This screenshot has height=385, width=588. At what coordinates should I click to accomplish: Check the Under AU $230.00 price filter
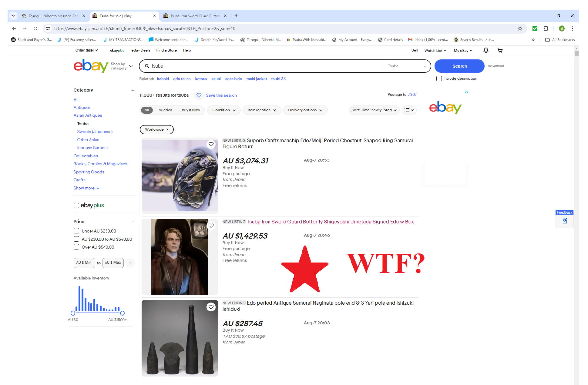tap(76, 231)
